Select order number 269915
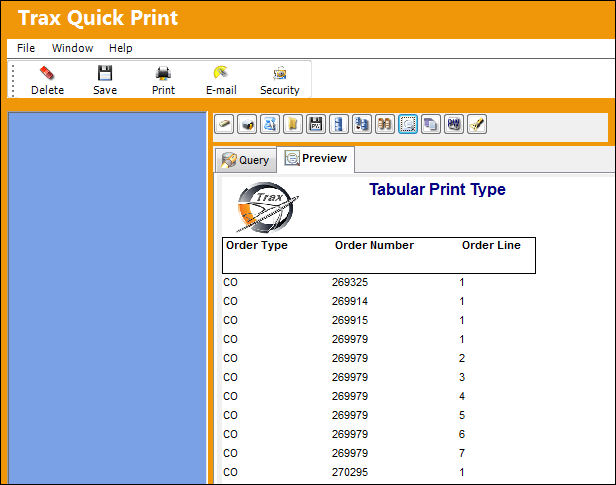This screenshot has width=616, height=485. 350,320
